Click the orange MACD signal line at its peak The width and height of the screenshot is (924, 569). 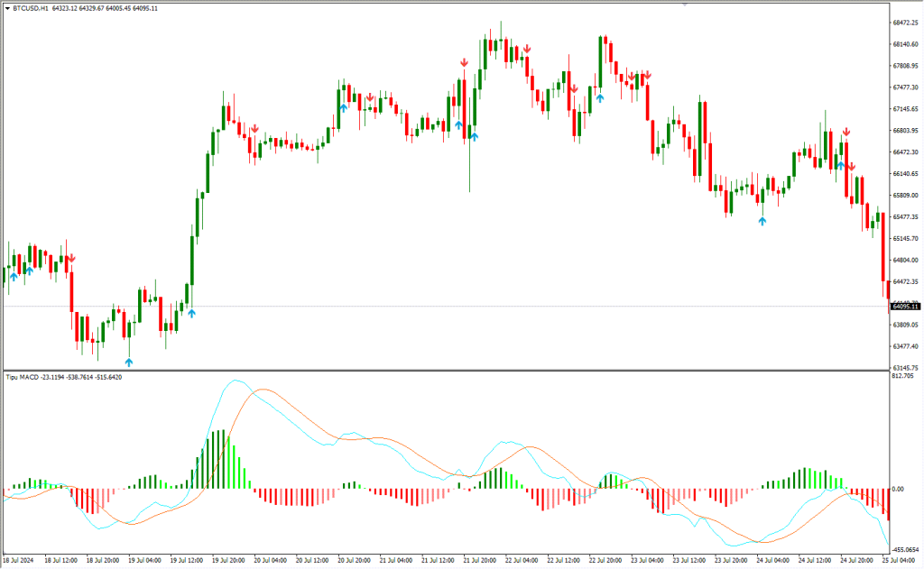(262, 388)
